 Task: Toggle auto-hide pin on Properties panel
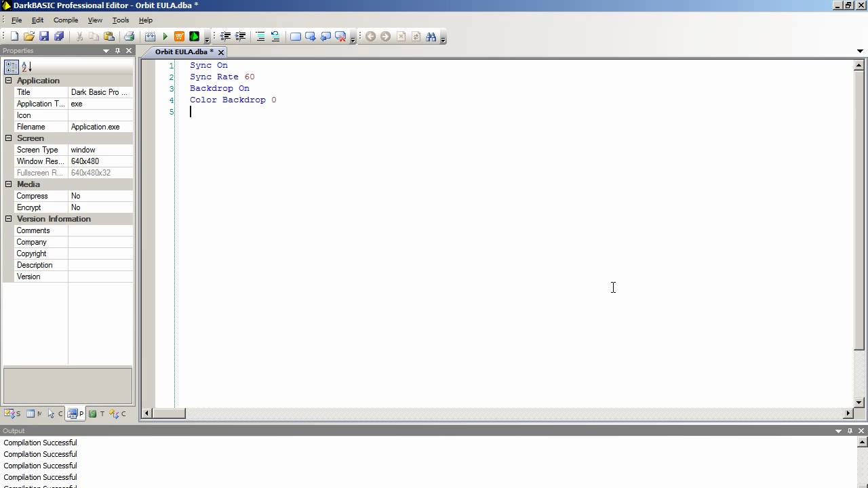point(117,51)
